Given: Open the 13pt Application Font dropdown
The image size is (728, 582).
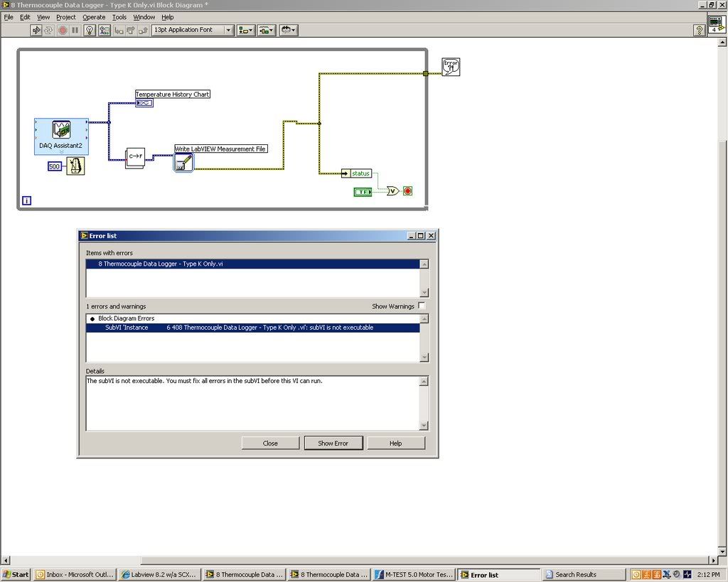Looking at the screenshot, I should [193, 30].
